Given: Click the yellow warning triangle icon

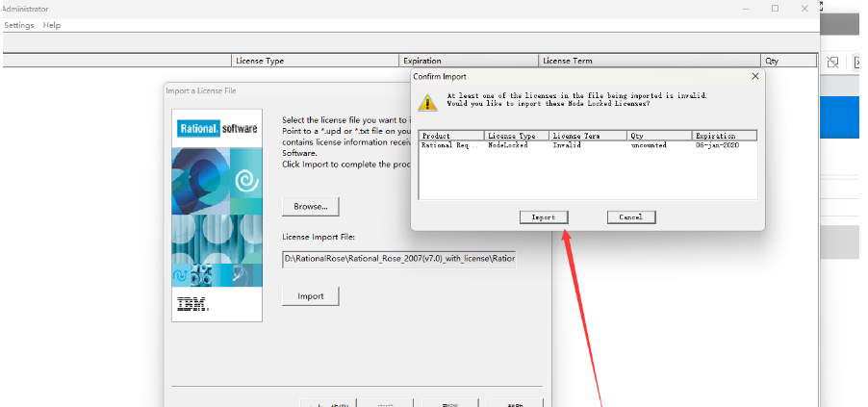Looking at the screenshot, I should point(427,102).
